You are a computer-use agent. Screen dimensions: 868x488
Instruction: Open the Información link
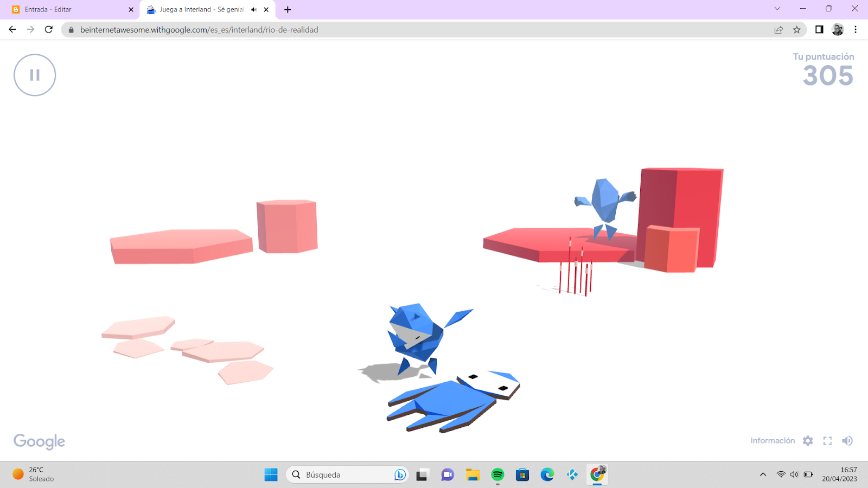tap(773, 441)
